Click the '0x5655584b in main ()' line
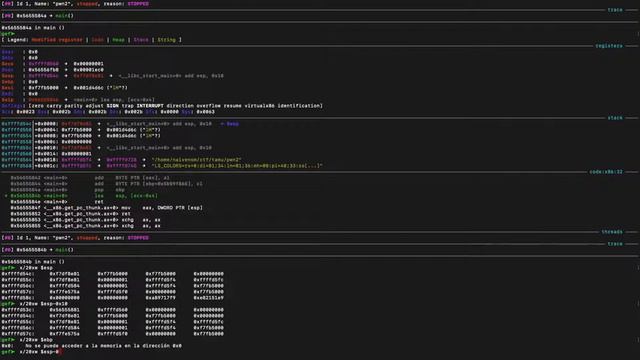This screenshot has height=360, width=640. click(x=33, y=262)
